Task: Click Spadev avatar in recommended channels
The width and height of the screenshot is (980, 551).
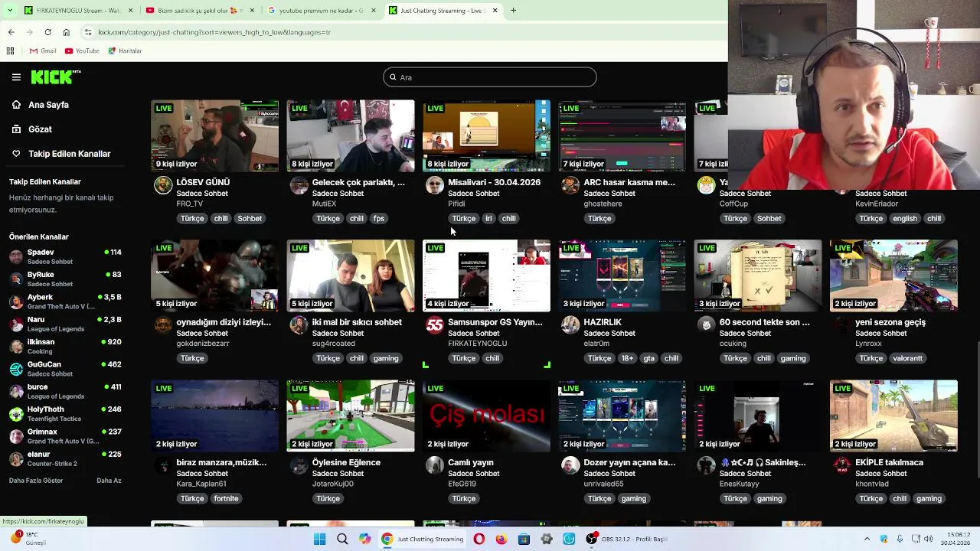Action: pos(16,256)
